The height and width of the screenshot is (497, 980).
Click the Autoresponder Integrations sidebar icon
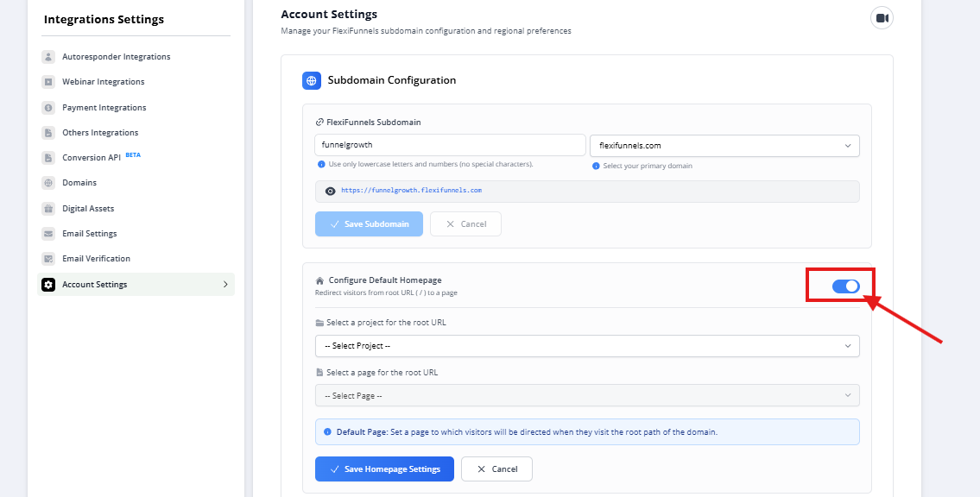48,57
